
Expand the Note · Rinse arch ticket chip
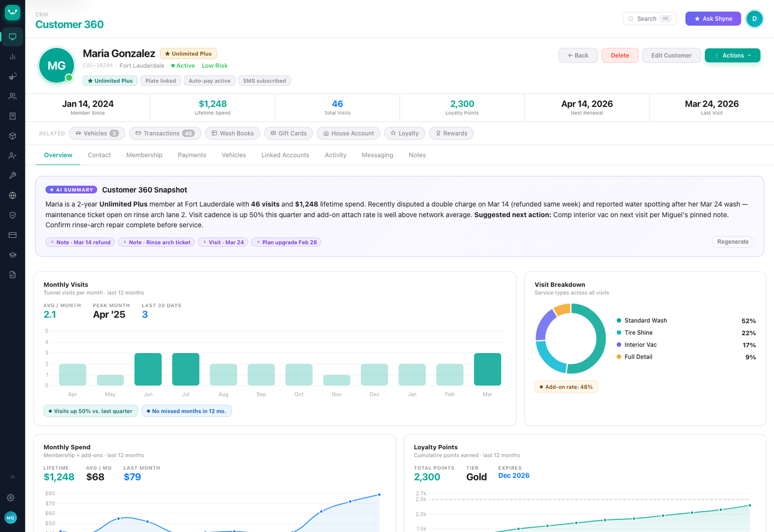(x=156, y=242)
